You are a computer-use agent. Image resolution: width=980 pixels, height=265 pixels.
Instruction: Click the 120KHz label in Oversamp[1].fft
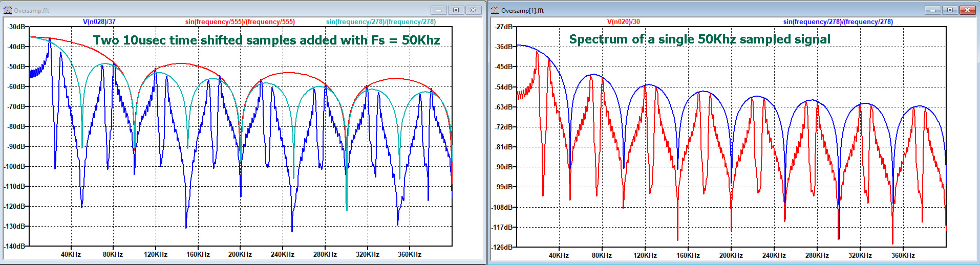pos(645,255)
